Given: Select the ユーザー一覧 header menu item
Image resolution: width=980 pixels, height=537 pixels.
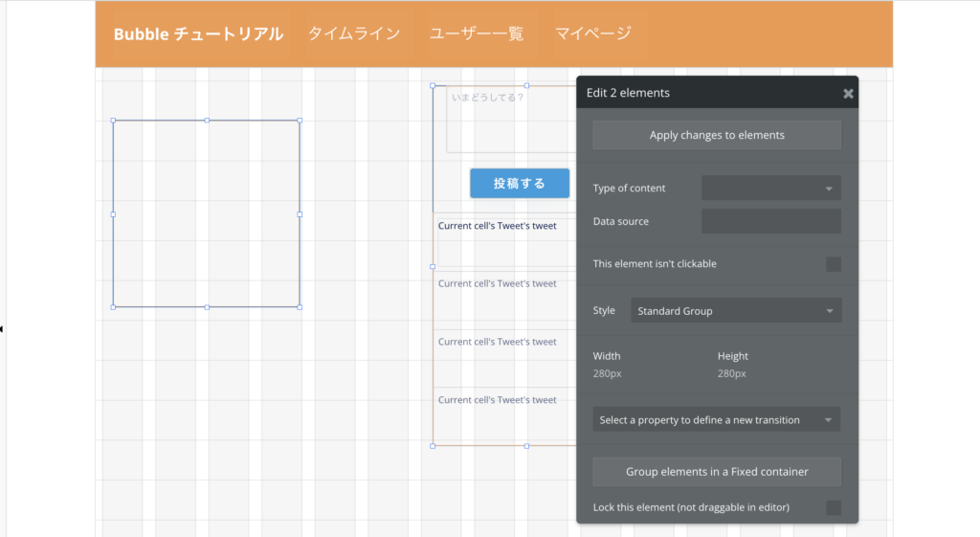Looking at the screenshot, I should (x=477, y=34).
